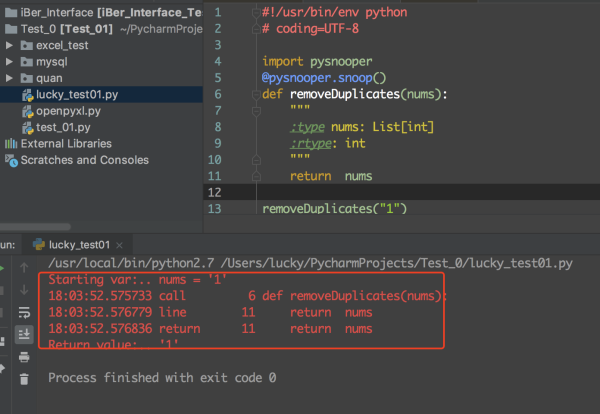Collapse fold marker on line 1
The height and width of the screenshot is (414, 600).
256,13
